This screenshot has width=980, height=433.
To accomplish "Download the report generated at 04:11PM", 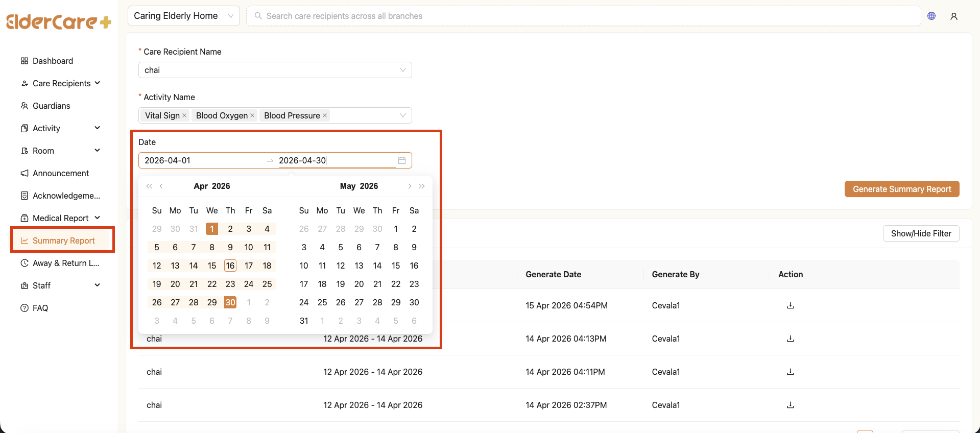I will click(790, 372).
